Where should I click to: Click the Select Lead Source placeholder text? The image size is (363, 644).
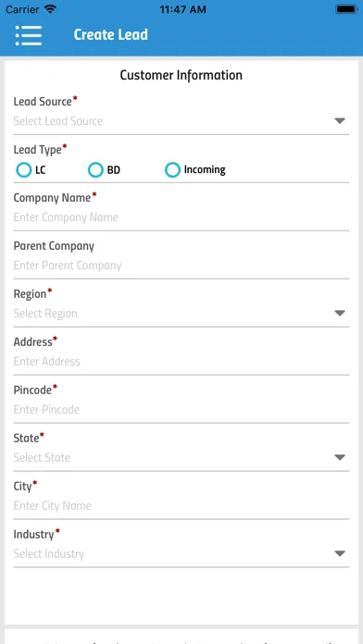click(58, 121)
